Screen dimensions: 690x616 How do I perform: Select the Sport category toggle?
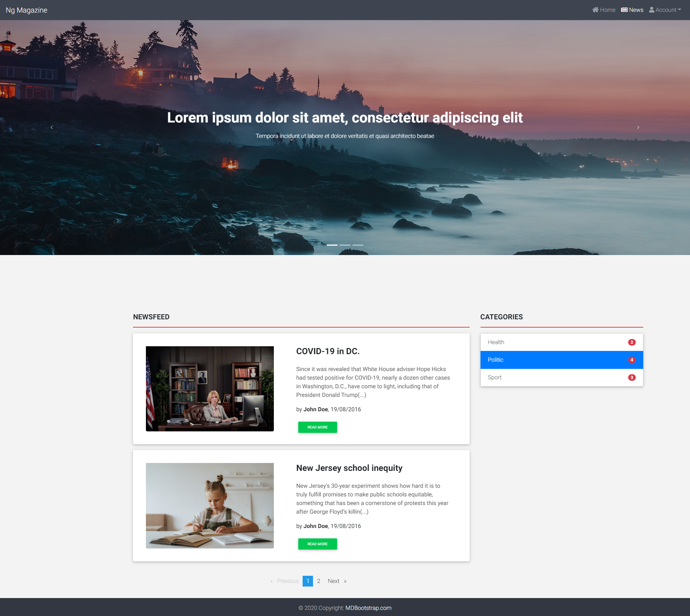pyautogui.click(x=561, y=377)
